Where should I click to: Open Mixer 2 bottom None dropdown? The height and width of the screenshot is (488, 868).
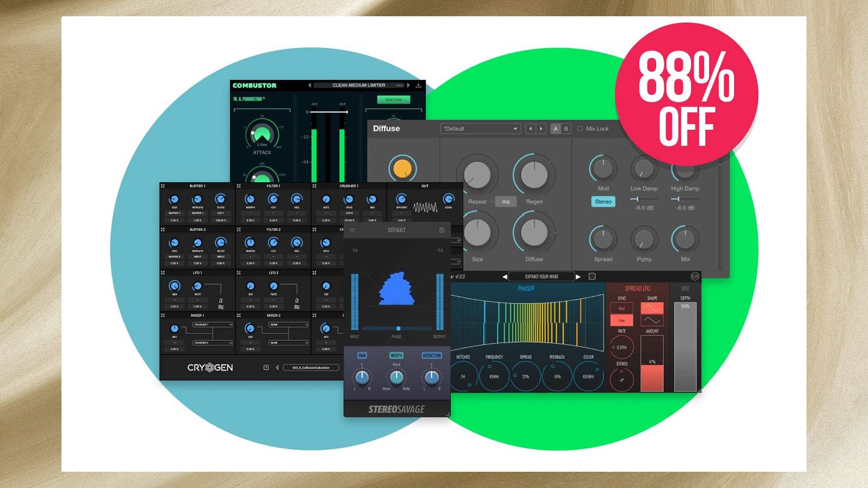pos(288,343)
